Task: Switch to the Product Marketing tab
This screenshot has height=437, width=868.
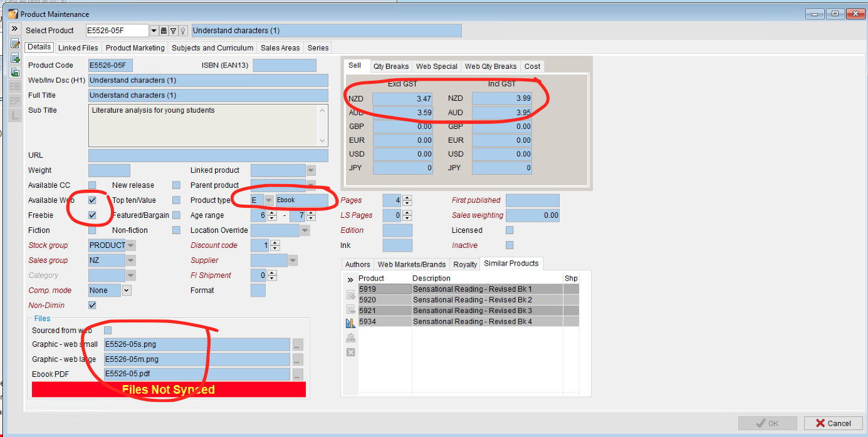Action: coord(135,48)
